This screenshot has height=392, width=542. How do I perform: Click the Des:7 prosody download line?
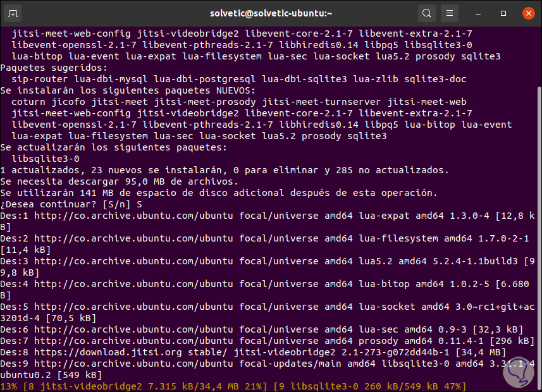coord(268,341)
